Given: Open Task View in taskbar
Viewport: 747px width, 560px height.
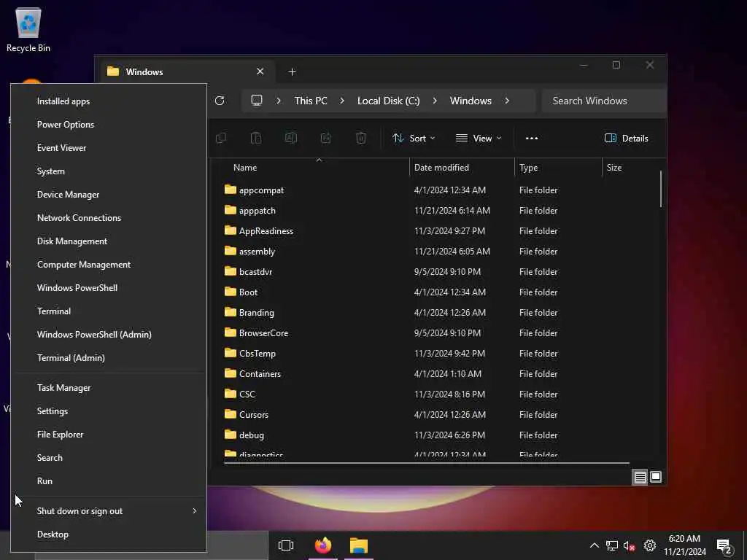Looking at the screenshot, I should (286, 545).
